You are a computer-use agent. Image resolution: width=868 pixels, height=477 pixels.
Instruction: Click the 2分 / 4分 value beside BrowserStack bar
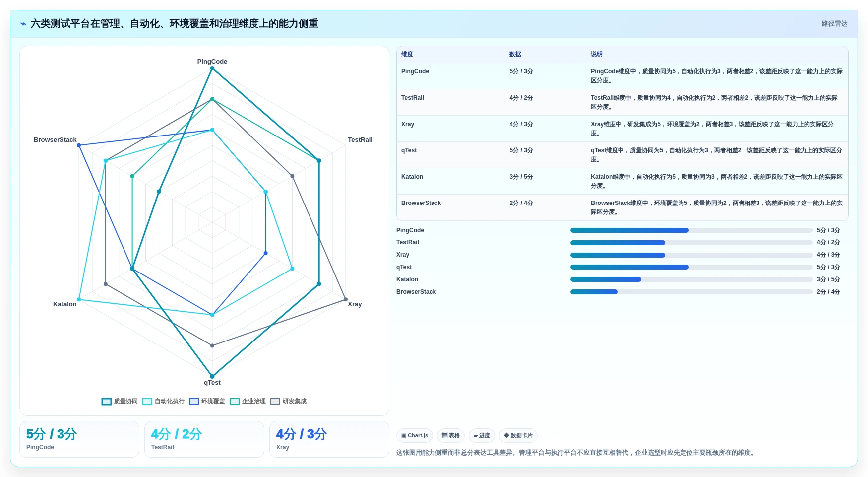[x=828, y=292]
